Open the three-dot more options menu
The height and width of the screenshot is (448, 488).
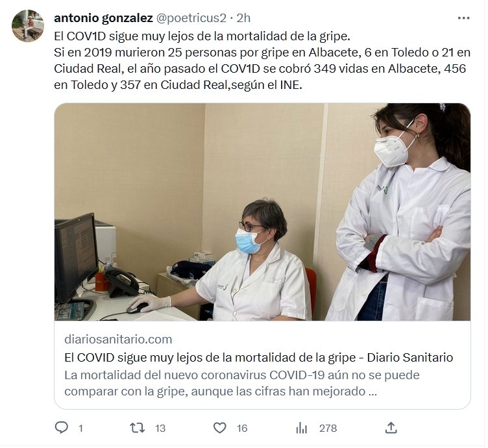tap(463, 18)
